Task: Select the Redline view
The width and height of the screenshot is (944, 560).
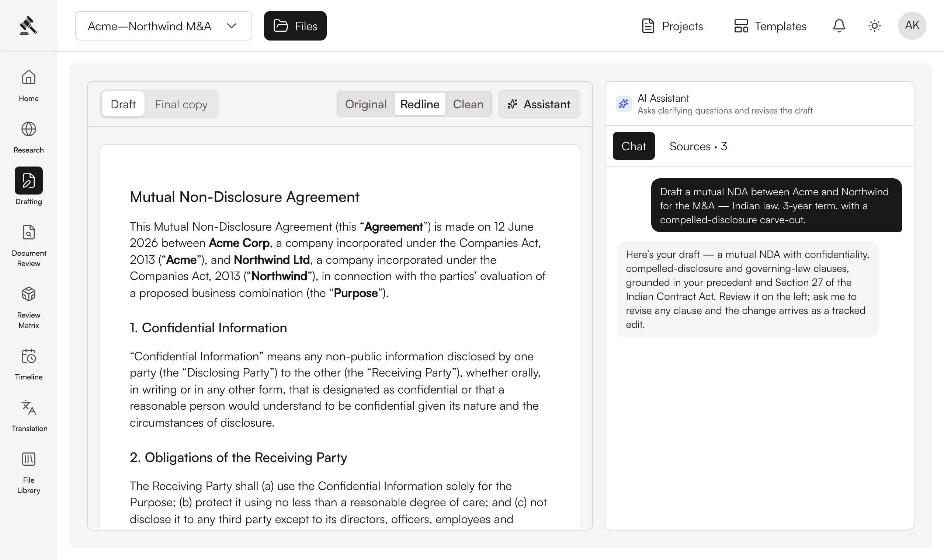Action: click(x=420, y=104)
